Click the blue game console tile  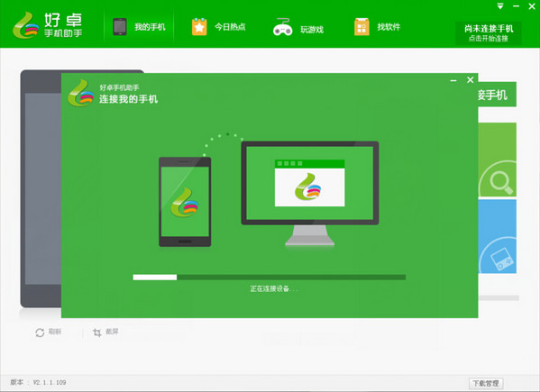click(x=498, y=236)
